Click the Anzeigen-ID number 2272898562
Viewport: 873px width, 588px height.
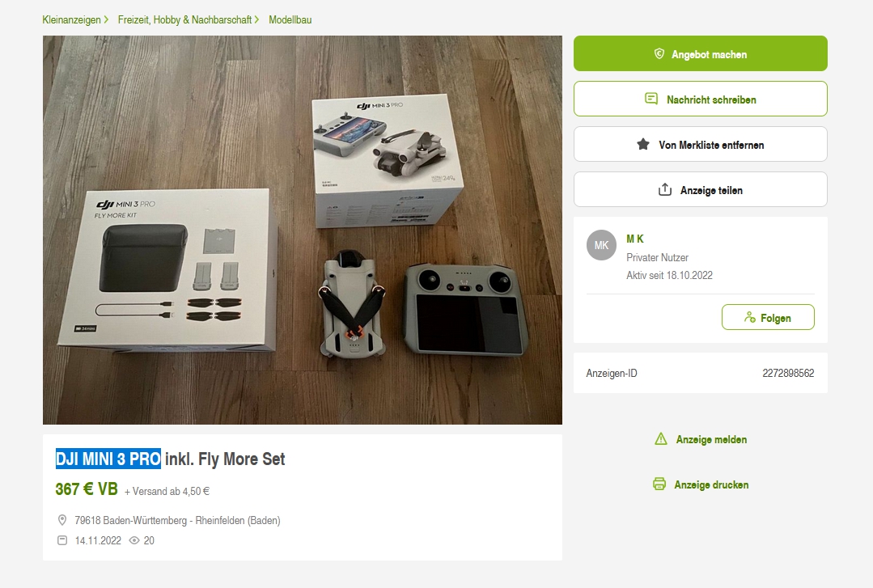pyautogui.click(x=788, y=373)
